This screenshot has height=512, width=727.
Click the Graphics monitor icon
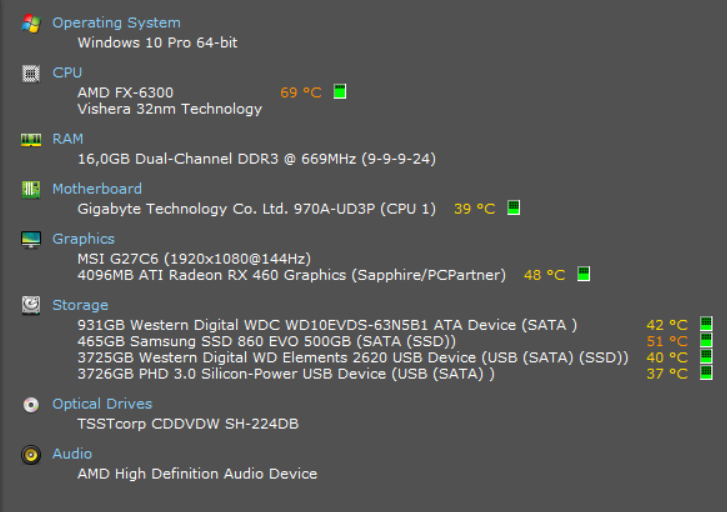click(31, 239)
